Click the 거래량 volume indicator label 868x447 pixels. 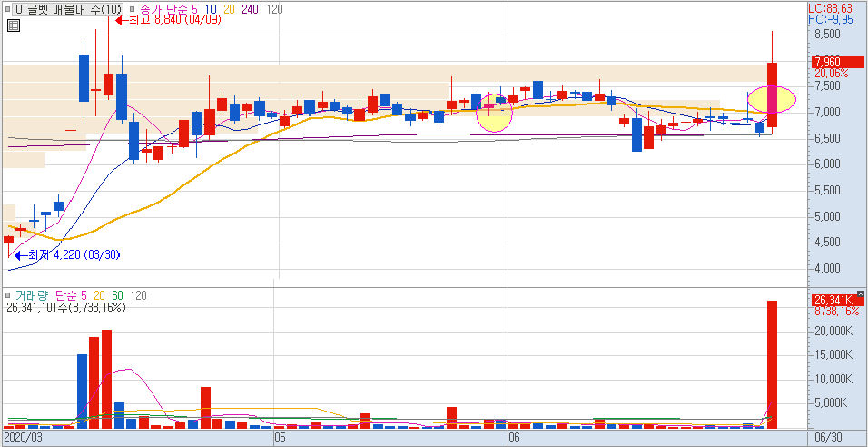point(32,296)
